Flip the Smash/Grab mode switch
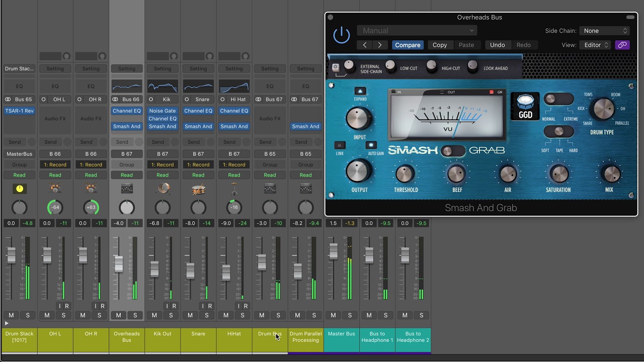This screenshot has height=362, width=644. tap(452, 151)
